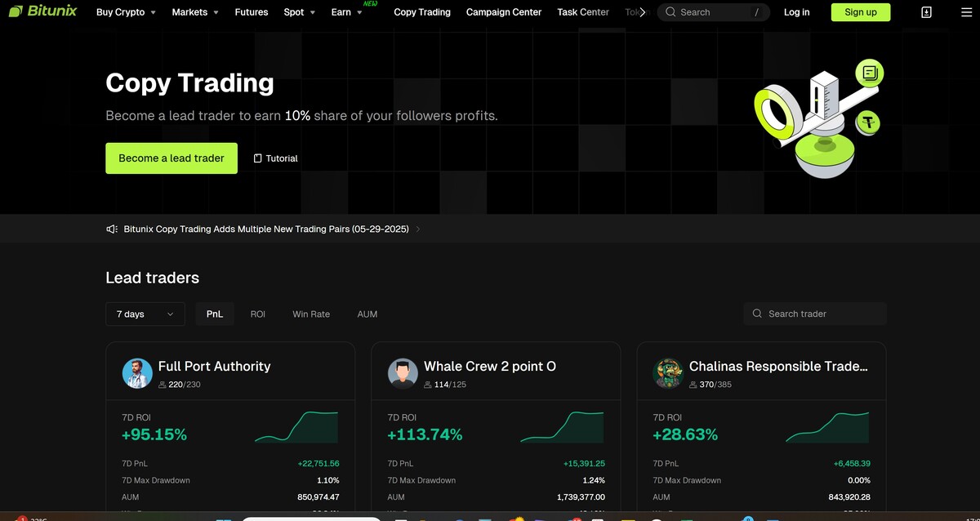Open the Spot dropdown menu
Image resolution: width=980 pixels, height=521 pixels.
[x=299, y=12]
